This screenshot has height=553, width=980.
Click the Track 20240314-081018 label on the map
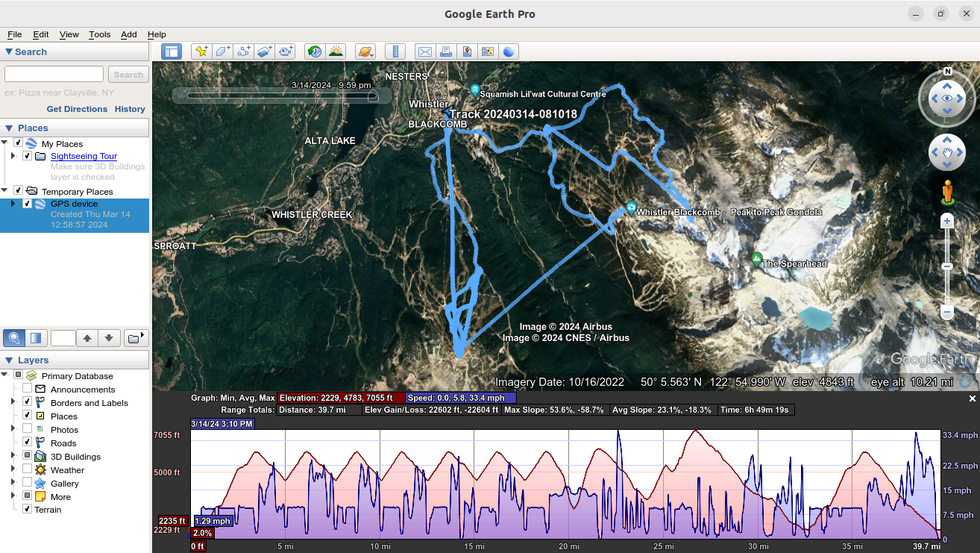[514, 114]
